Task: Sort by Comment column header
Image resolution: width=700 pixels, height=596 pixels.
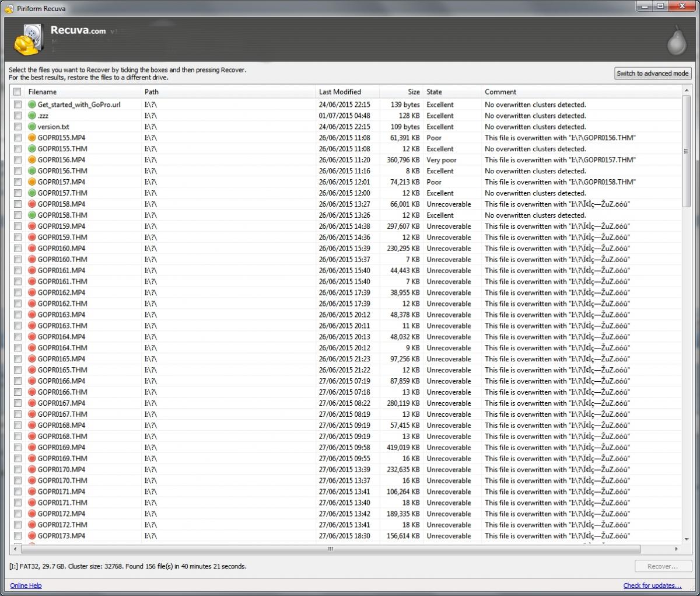Action: (580, 92)
